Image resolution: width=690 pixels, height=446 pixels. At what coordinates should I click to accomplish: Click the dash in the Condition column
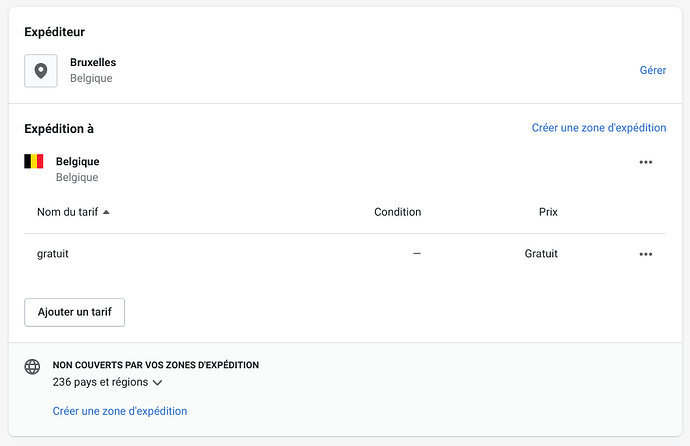417,254
